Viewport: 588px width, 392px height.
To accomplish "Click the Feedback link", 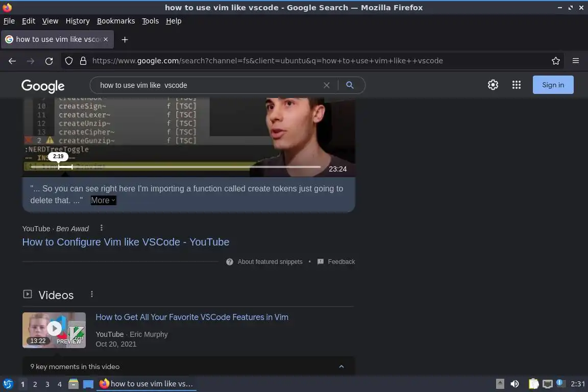I will tap(341, 262).
